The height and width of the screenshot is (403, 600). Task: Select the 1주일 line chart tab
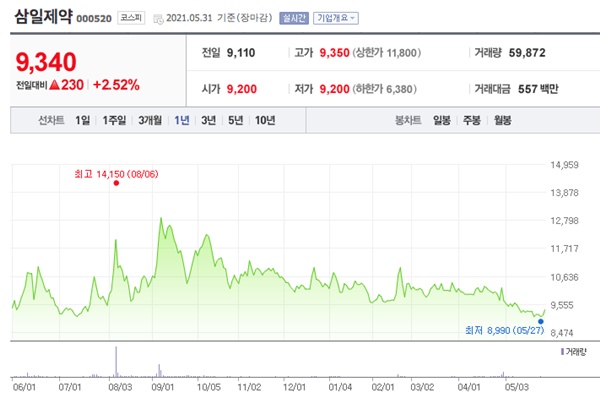(x=114, y=121)
